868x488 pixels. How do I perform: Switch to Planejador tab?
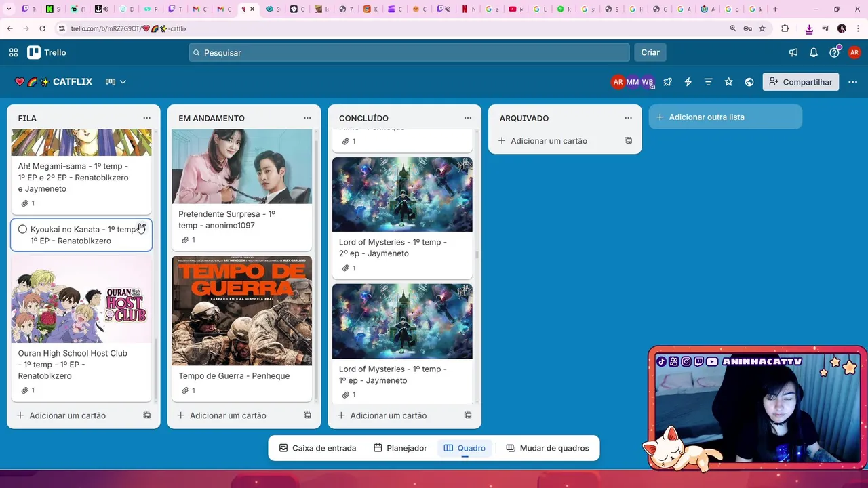point(400,448)
